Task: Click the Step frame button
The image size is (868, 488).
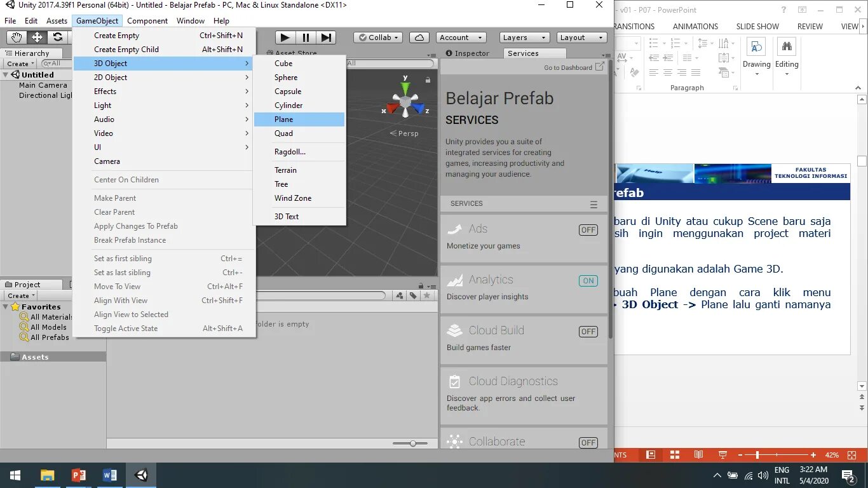Action: pyautogui.click(x=325, y=37)
